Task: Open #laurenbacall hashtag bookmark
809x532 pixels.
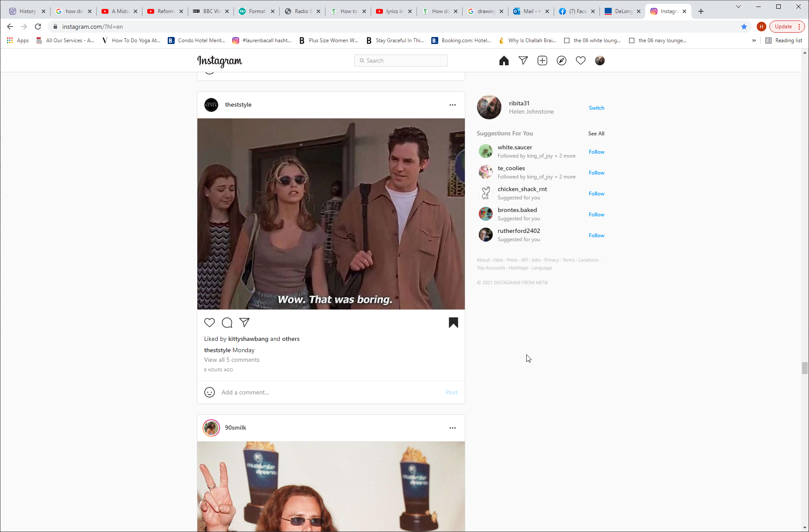Action: pos(262,40)
